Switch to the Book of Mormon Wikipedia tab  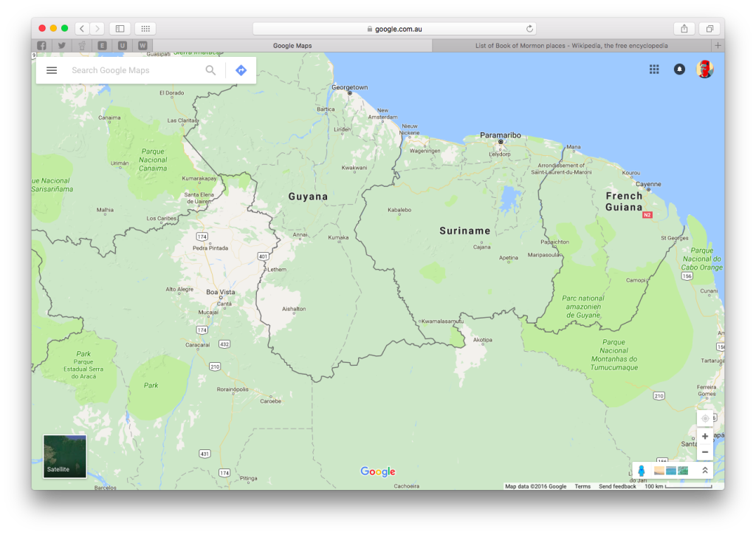[571, 46]
